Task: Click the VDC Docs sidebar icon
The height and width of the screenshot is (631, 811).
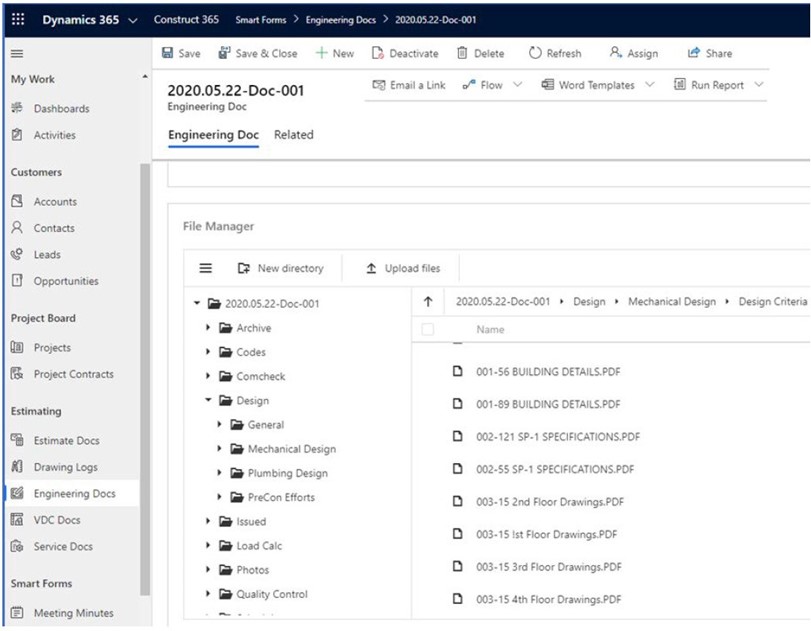Action: pos(17,519)
